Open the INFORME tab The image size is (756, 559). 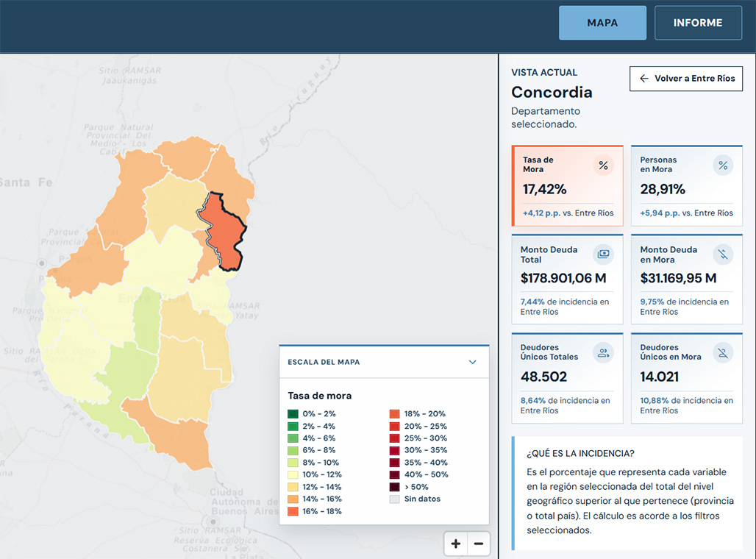[698, 23]
